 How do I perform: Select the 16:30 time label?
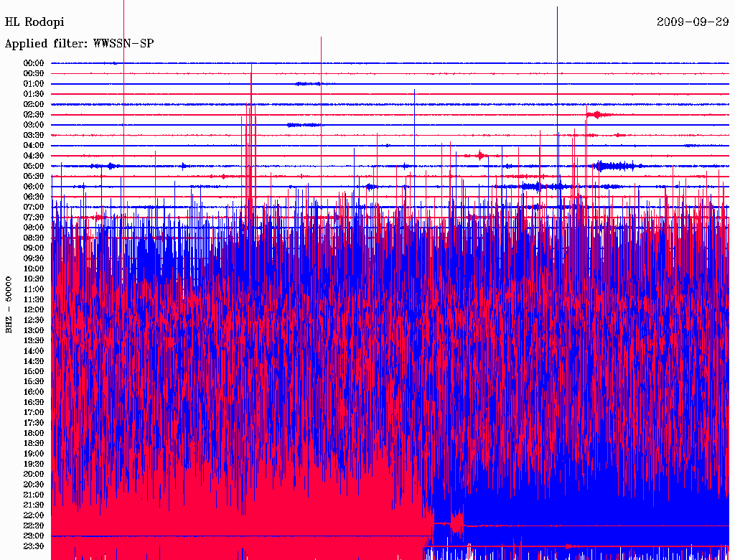tap(34, 403)
